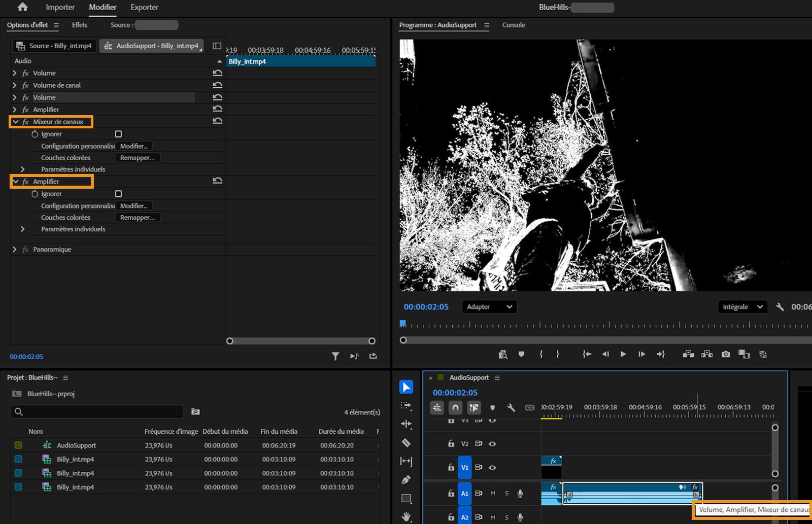Select the Hand tool
Image resolution: width=812 pixels, height=524 pixels.
pos(406,516)
